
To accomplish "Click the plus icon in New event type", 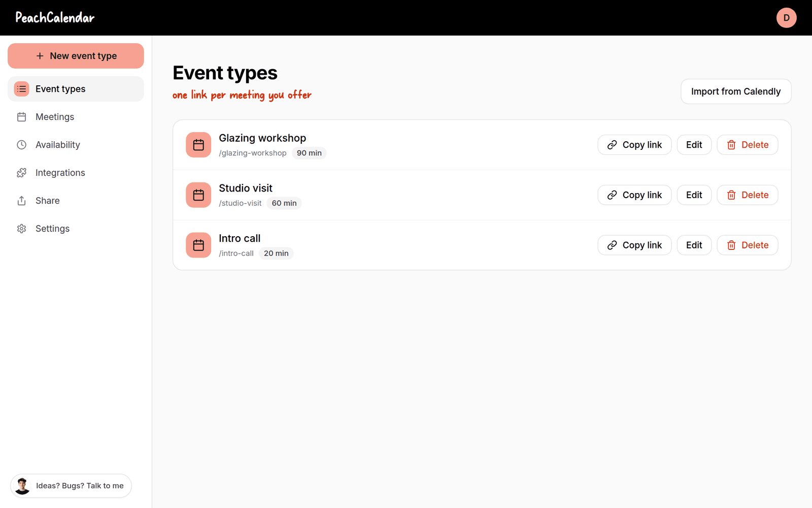I will pyautogui.click(x=40, y=56).
